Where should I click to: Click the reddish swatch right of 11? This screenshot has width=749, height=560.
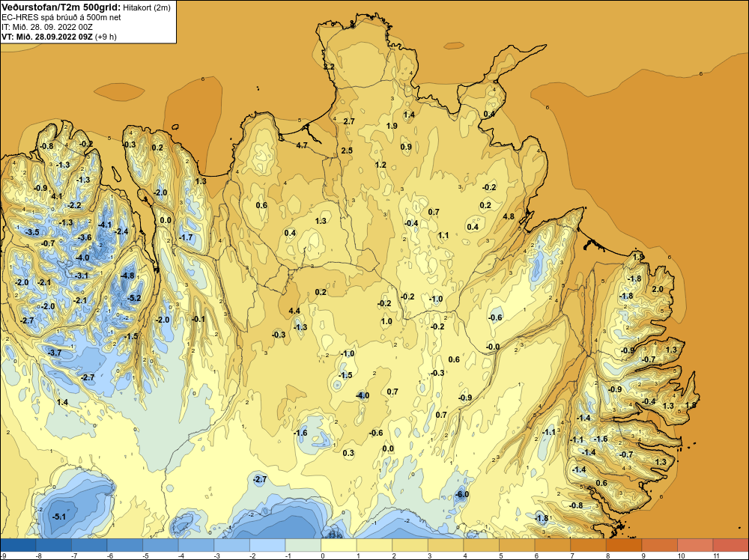click(731, 545)
